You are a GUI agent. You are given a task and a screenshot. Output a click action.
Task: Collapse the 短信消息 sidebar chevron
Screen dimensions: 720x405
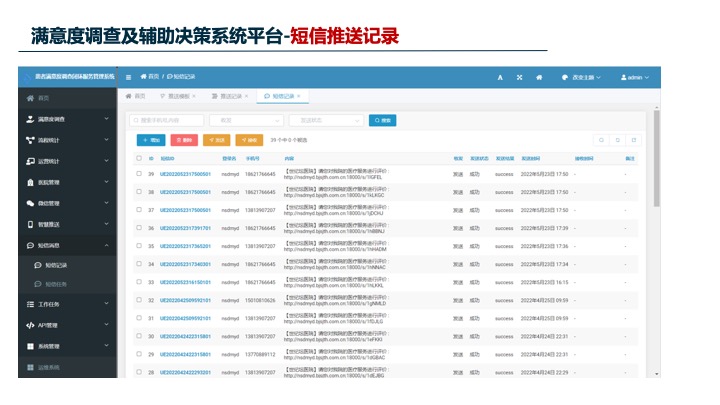tap(107, 245)
